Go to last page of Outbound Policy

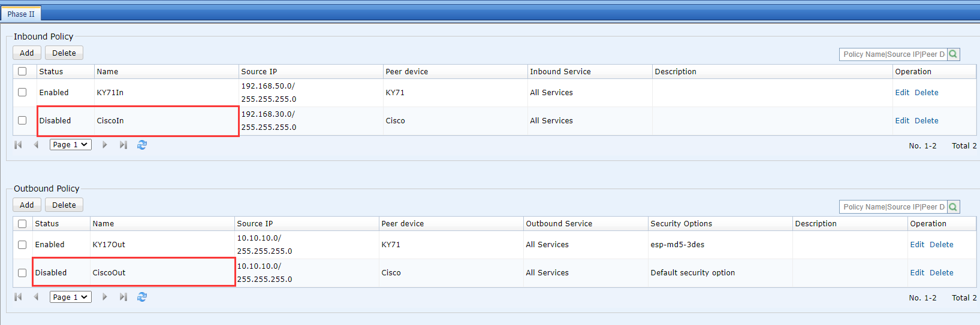[123, 297]
